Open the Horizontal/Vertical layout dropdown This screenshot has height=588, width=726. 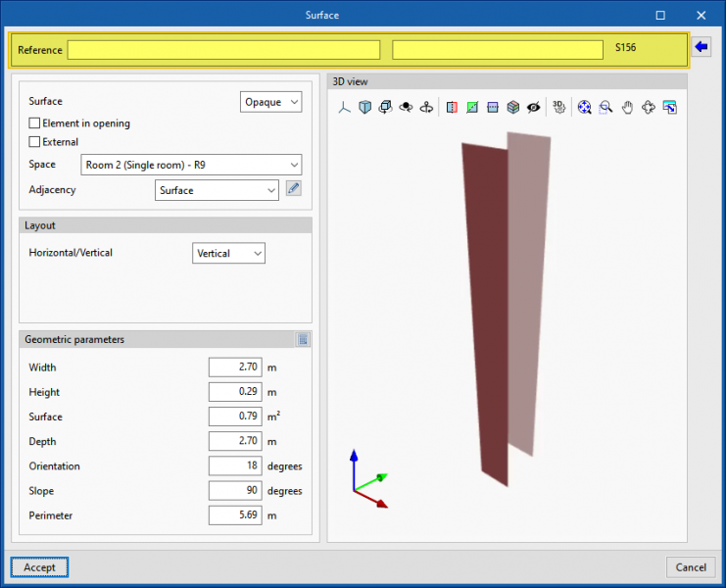pos(228,253)
